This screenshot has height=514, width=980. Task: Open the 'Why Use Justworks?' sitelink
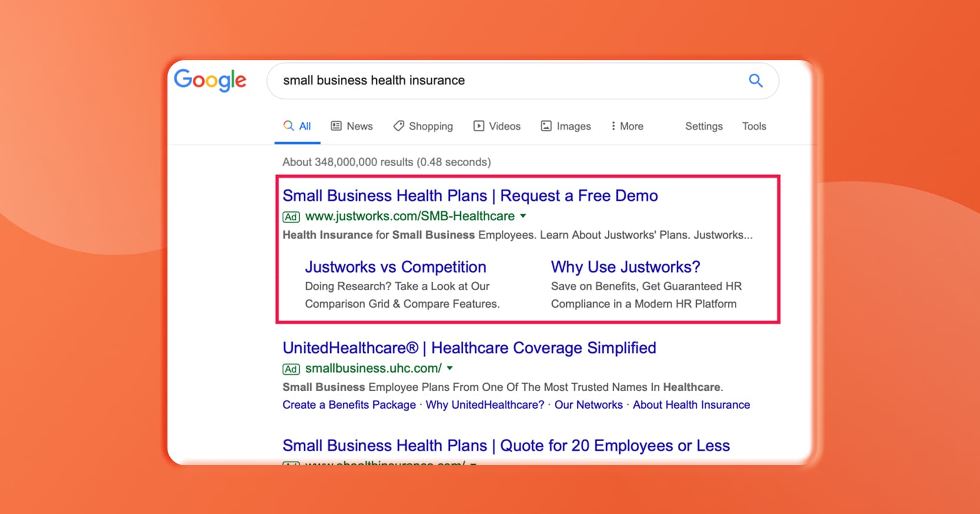[626, 267]
